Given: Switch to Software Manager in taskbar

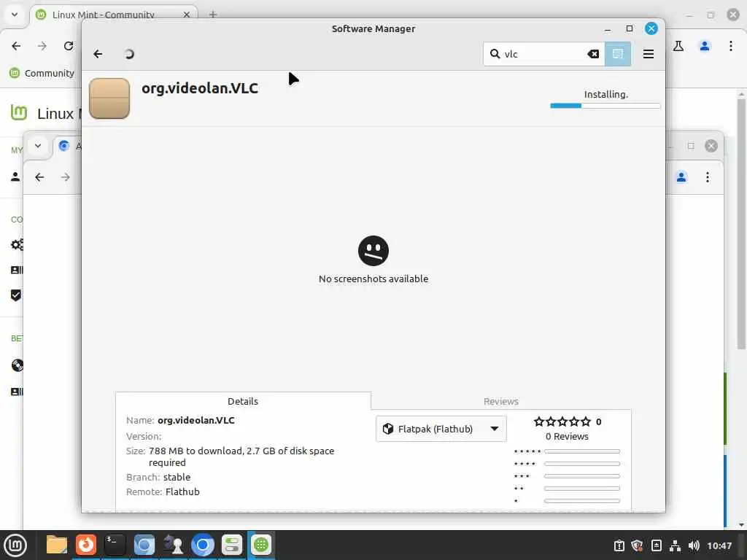Looking at the screenshot, I should click(x=261, y=545).
